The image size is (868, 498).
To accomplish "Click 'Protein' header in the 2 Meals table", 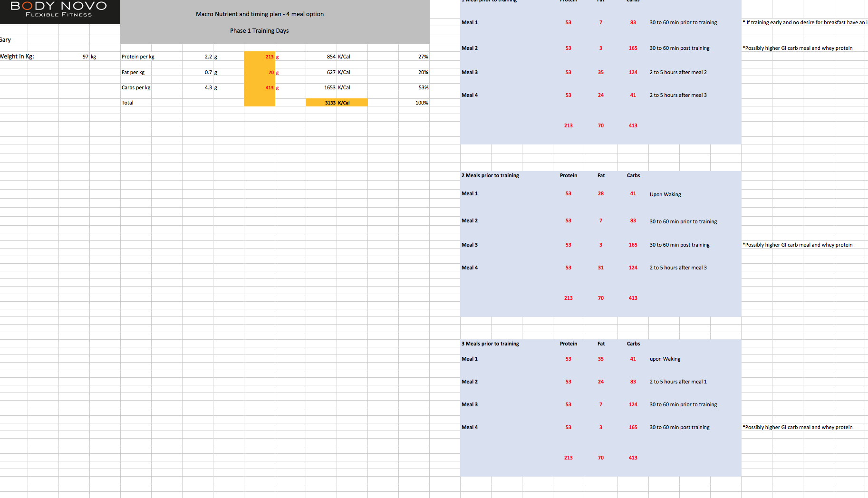I will tap(569, 175).
